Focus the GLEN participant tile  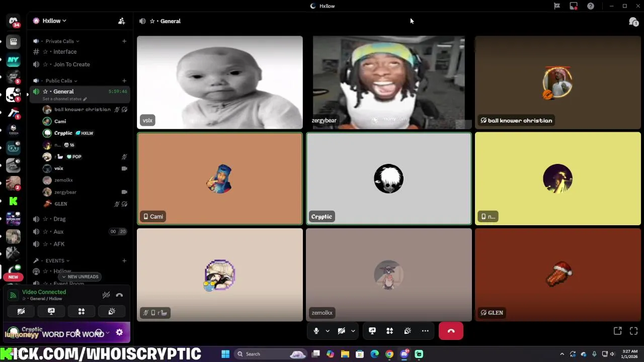coord(558,275)
